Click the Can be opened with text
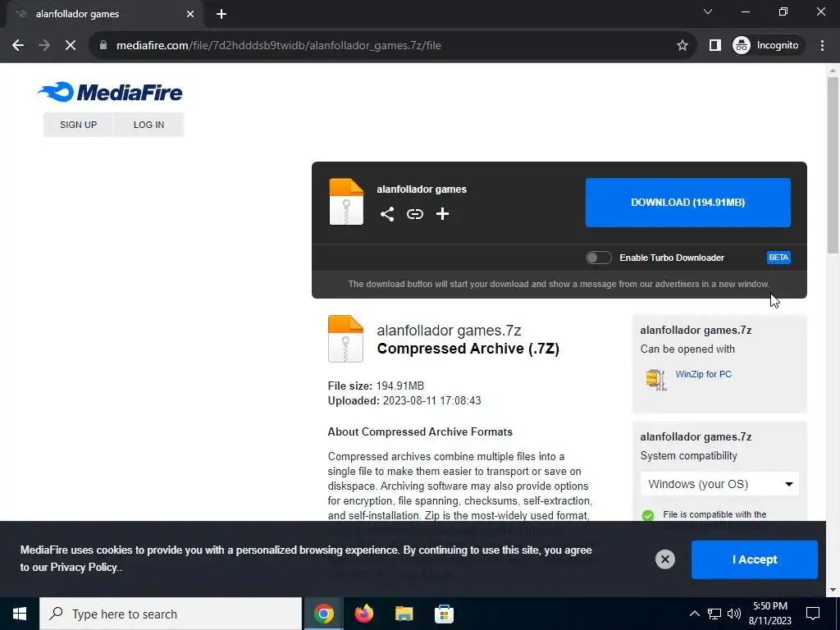The width and height of the screenshot is (840, 630). [687, 349]
